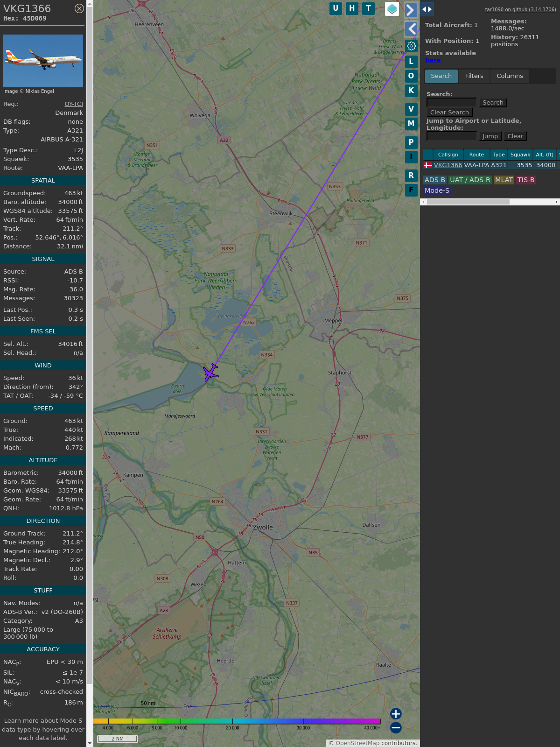Open the Columns tab
This screenshot has width=560, height=747.
point(510,76)
